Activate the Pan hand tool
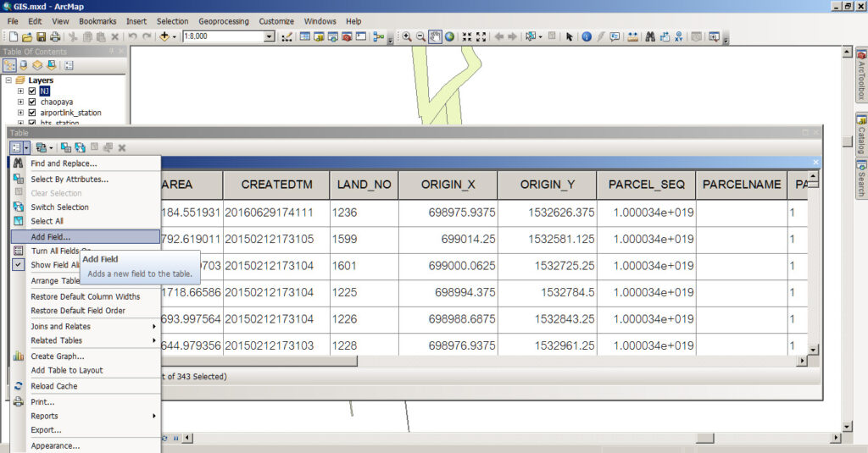This screenshot has width=868, height=453. click(x=435, y=36)
